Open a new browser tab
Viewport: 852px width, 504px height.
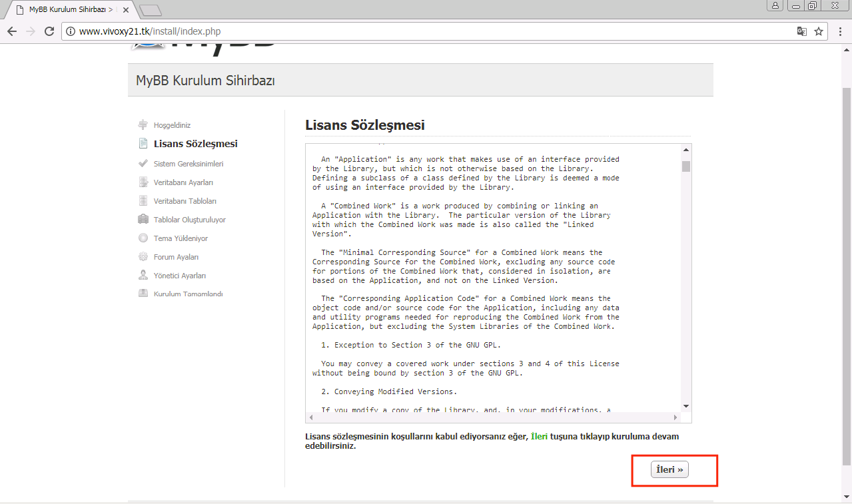(x=151, y=10)
